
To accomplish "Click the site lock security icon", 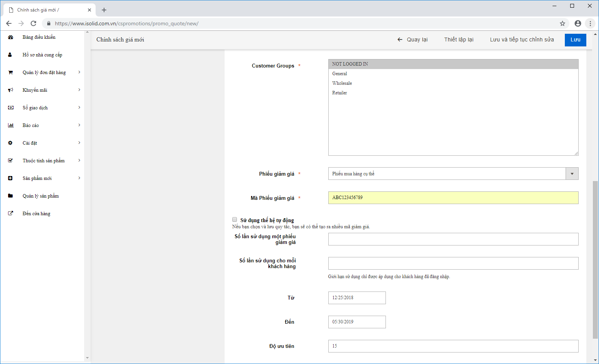I will (48, 23).
